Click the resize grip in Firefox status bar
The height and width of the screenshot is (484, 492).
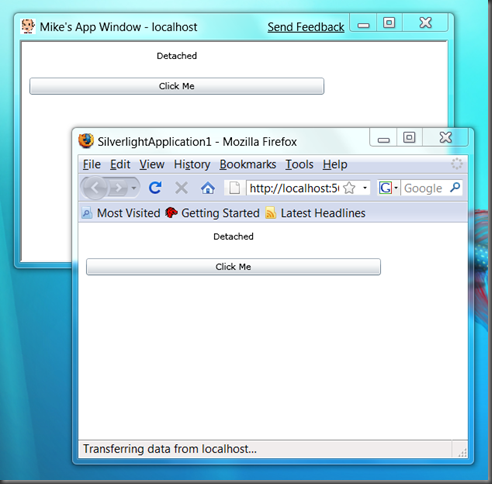click(x=462, y=452)
